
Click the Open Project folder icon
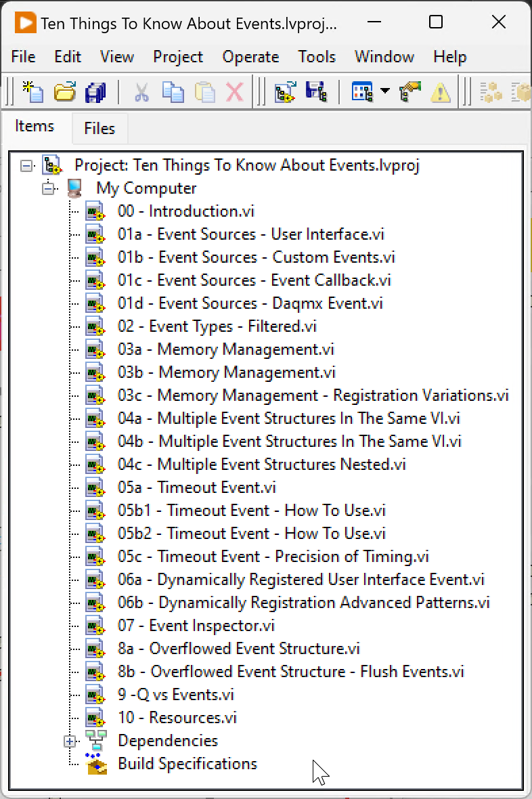(x=65, y=92)
